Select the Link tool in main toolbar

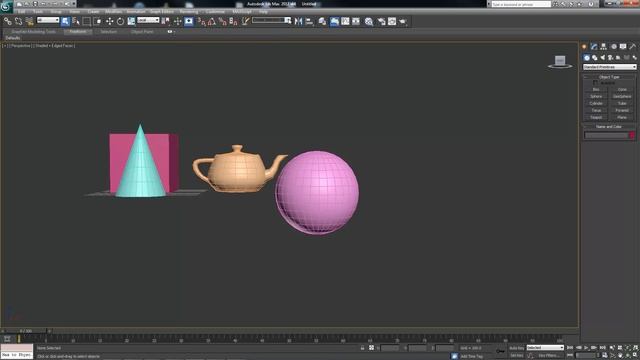(8, 21)
